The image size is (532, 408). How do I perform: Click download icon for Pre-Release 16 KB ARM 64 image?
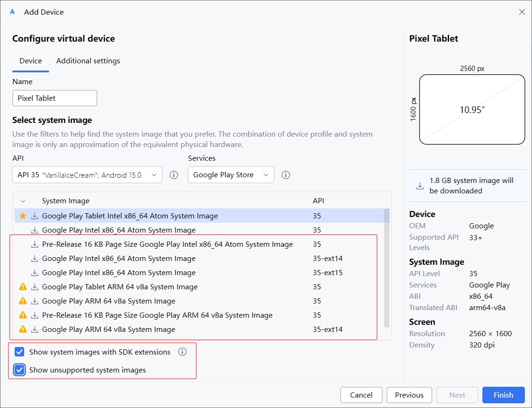click(34, 315)
